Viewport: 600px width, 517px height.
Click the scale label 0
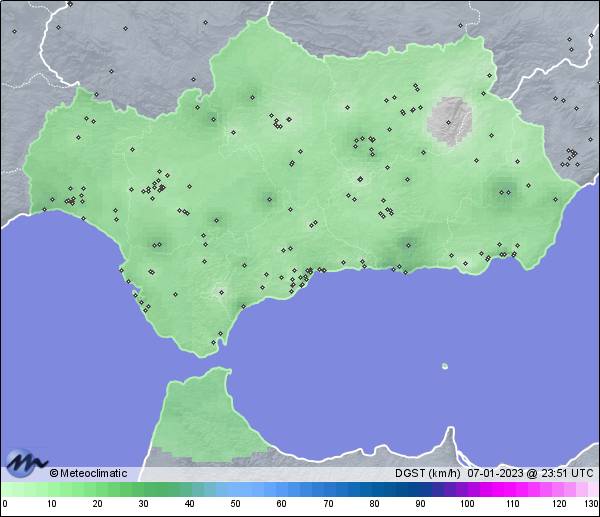point(4,504)
